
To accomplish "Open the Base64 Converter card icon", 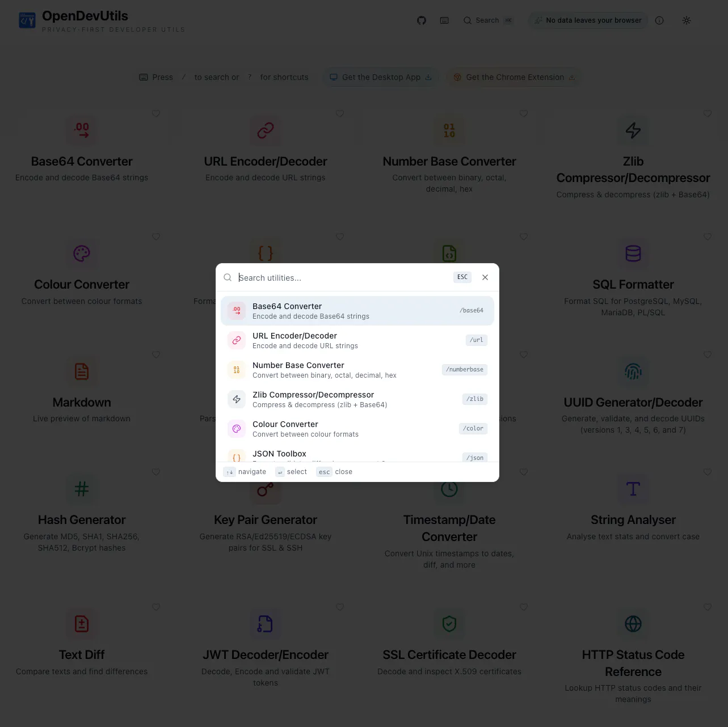I will click(82, 130).
